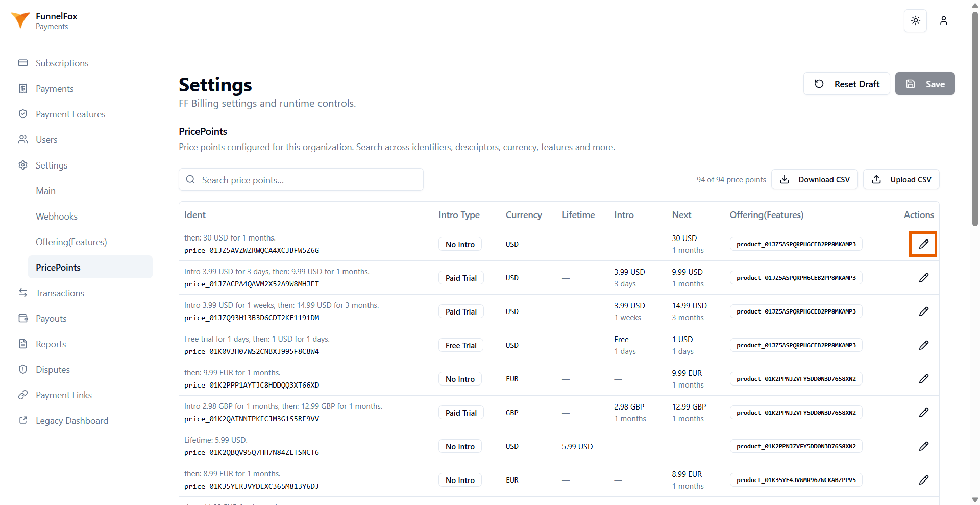Click the Ident column header
The height and width of the screenshot is (505, 980).
pyautogui.click(x=195, y=215)
